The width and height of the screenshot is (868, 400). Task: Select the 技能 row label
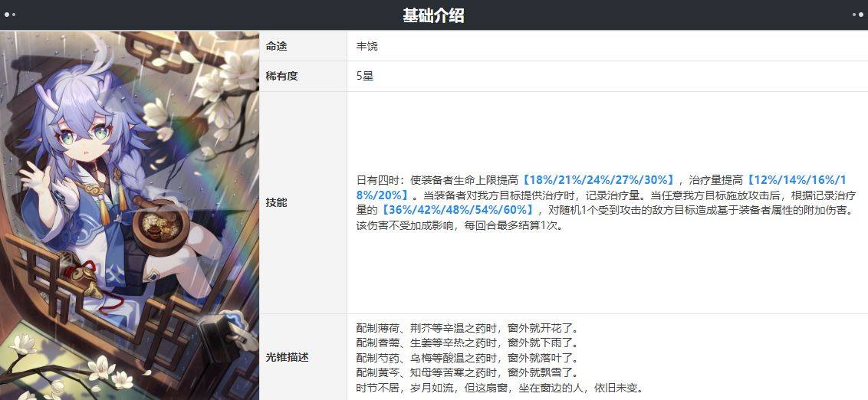276,202
